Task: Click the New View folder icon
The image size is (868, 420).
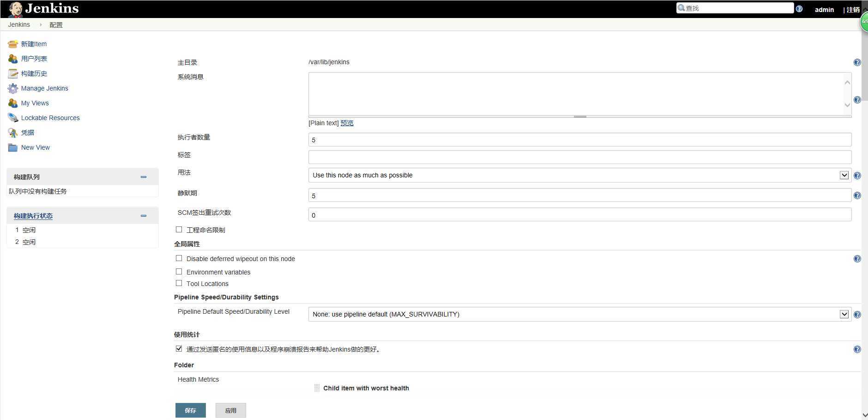Action: click(13, 147)
